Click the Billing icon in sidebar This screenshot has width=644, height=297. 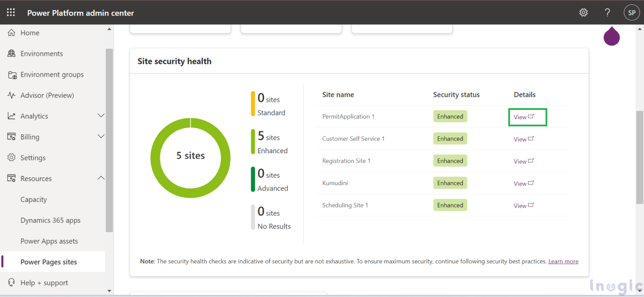pyautogui.click(x=12, y=137)
